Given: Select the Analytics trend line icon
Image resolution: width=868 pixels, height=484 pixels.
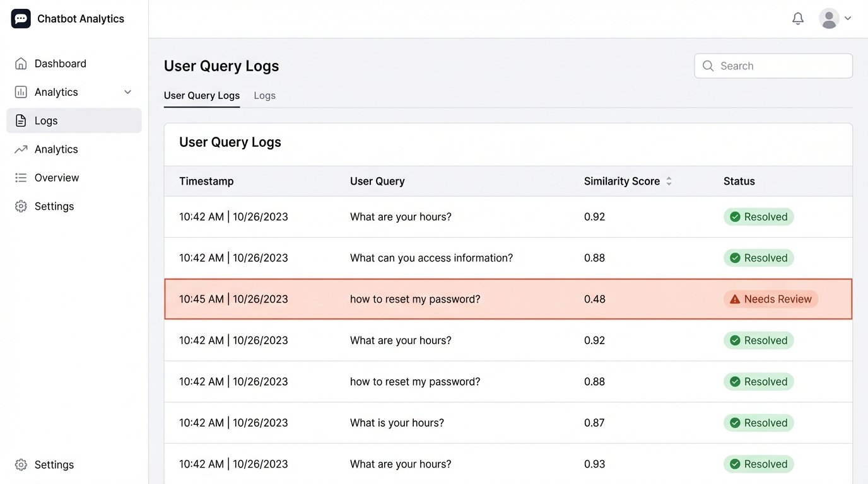Looking at the screenshot, I should 21,149.
